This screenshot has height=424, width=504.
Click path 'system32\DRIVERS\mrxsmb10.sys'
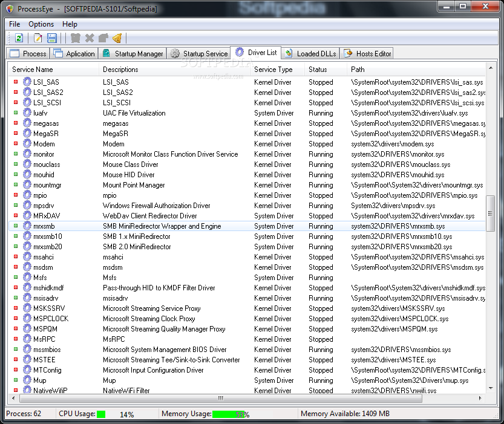(402, 236)
